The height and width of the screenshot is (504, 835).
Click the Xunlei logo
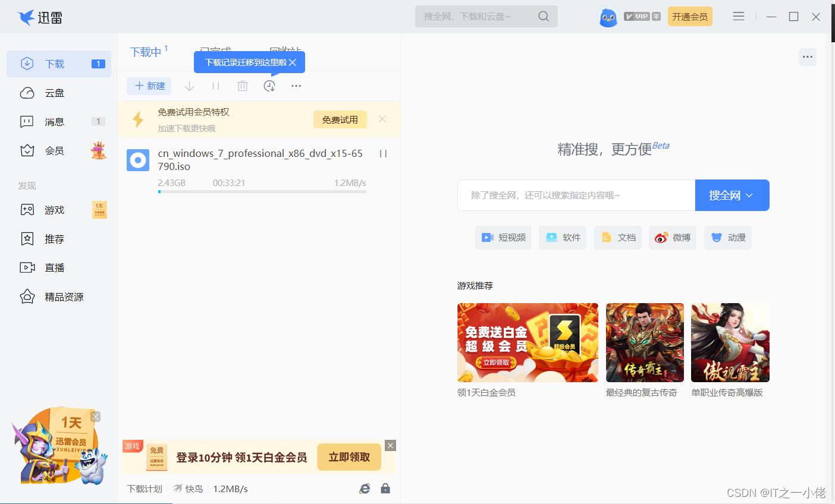[40, 18]
